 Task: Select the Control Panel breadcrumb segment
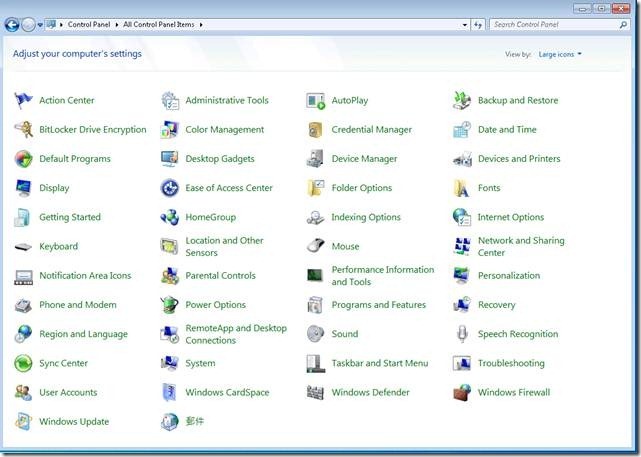(89, 25)
